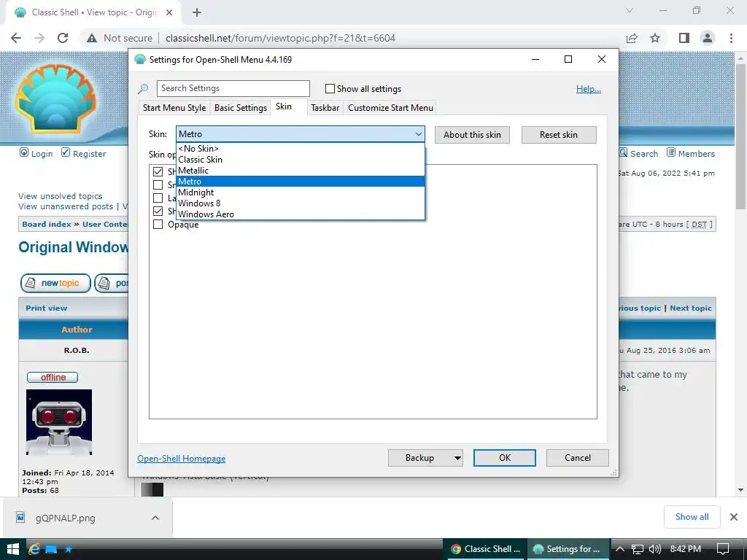Open Open-Shell Homepage link
Viewport: 747px width, 560px height.
click(182, 459)
